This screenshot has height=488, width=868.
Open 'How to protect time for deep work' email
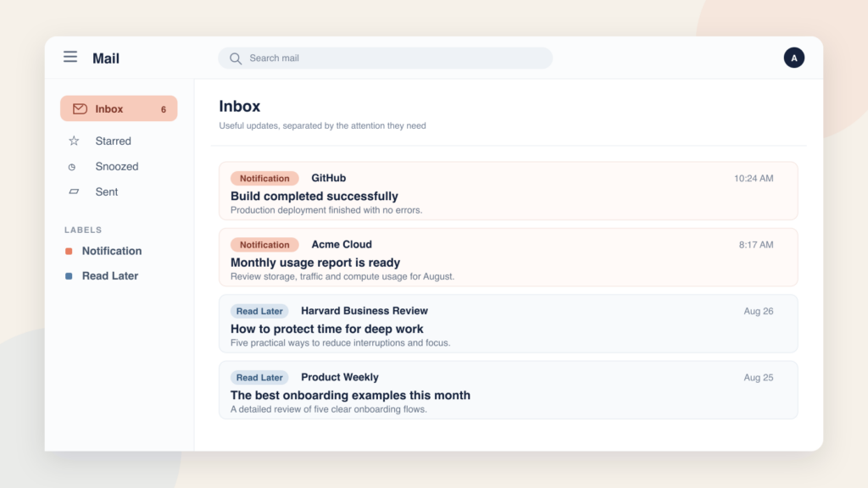click(509, 324)
